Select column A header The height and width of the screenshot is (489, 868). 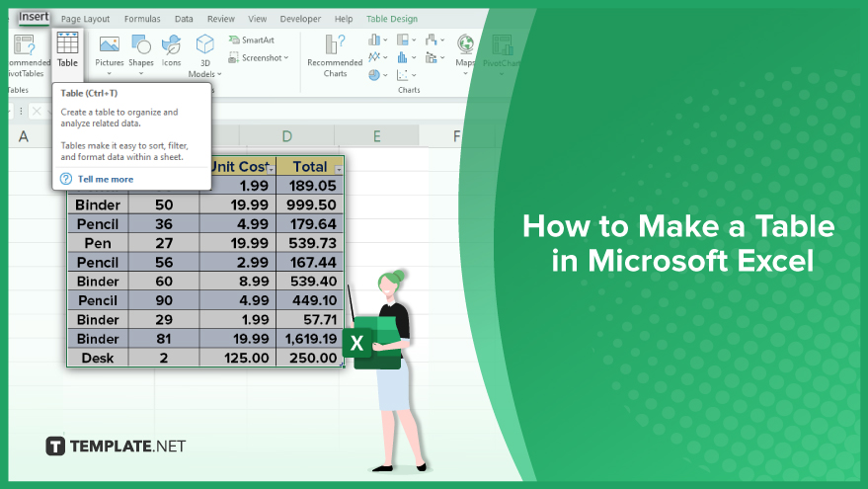click(24, 136)
